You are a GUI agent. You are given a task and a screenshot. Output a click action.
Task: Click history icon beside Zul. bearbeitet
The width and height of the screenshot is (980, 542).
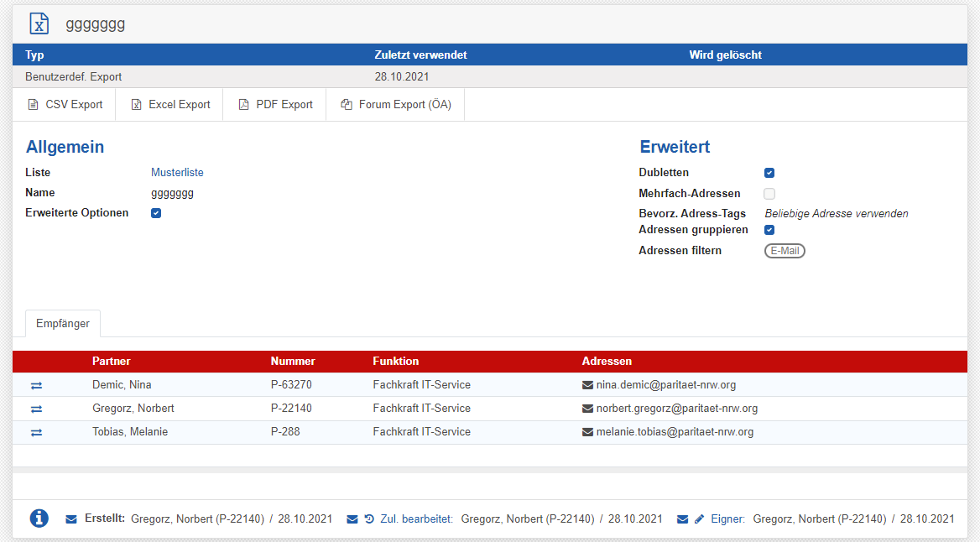click(369, 519)
